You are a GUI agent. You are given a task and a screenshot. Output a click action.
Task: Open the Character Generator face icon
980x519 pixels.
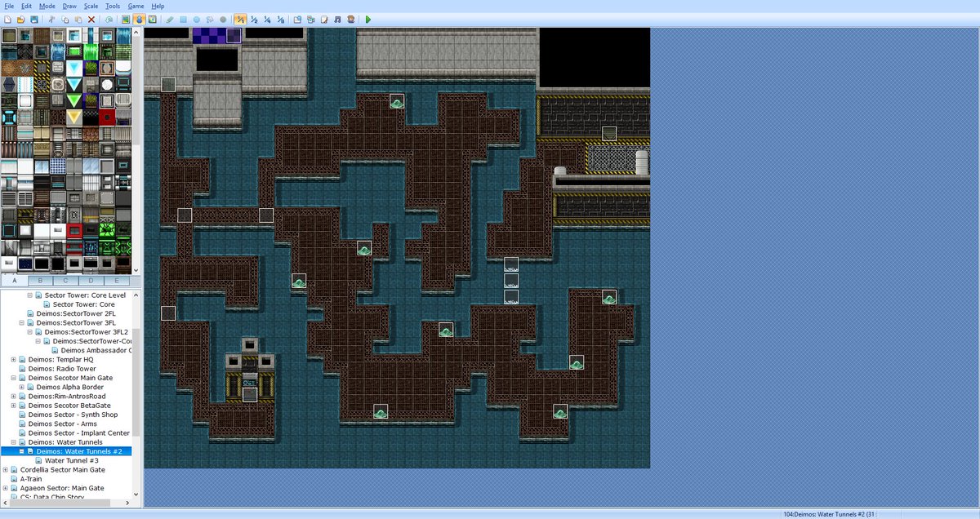350,19
